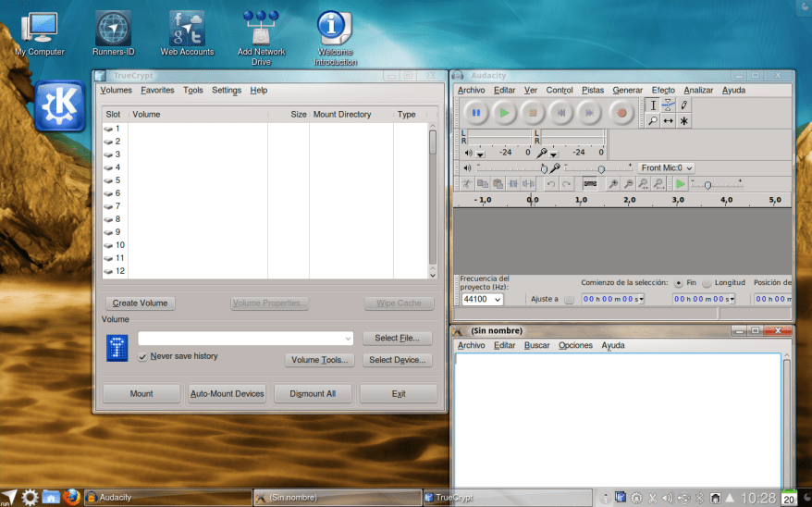812x507 pixels.
Task: Skip to end in Audacity
Action: 589,112
